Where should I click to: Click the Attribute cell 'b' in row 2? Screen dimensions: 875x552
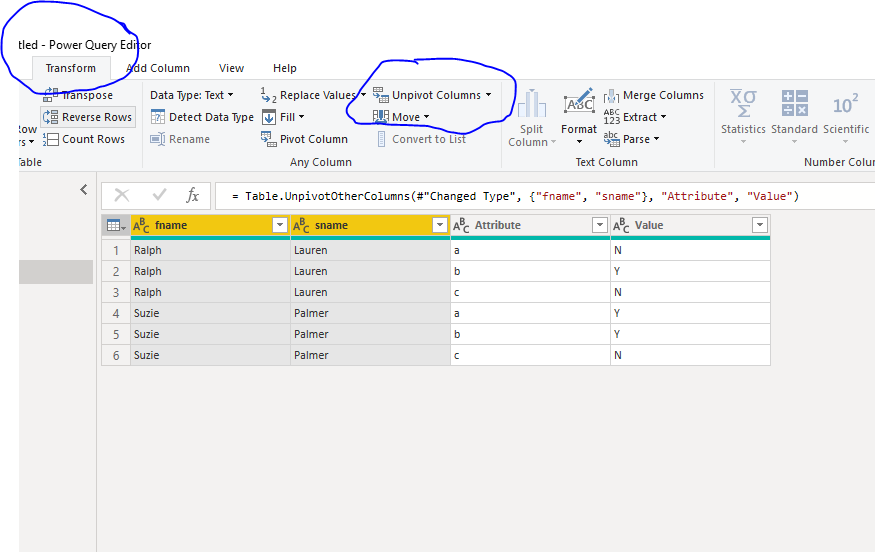click(x=530, y=271)
